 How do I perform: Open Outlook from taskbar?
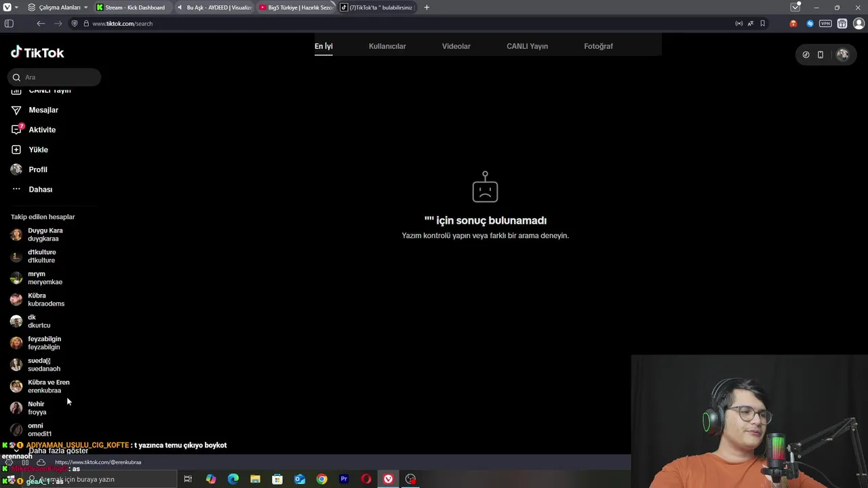point(300,479)
